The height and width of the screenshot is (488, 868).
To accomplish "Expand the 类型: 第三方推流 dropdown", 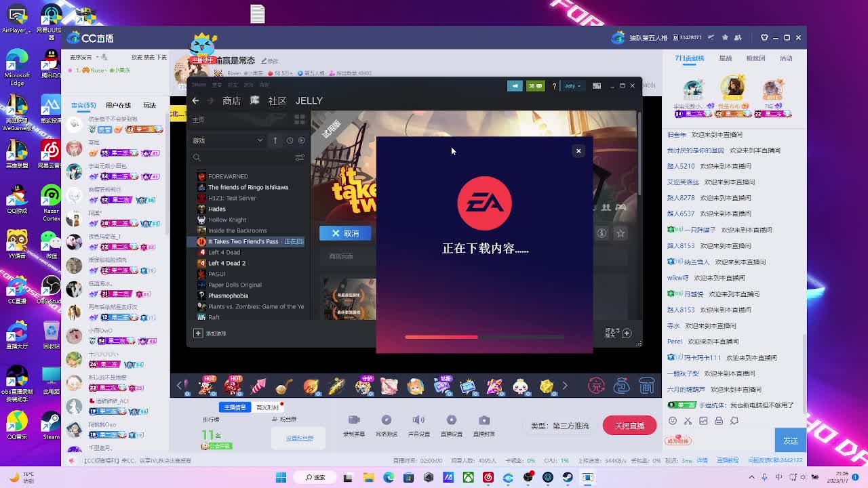I will 559,426.
